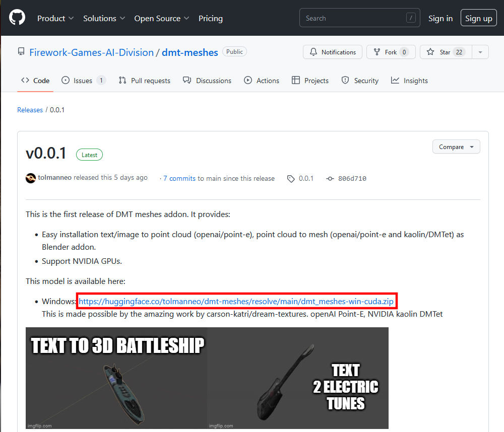Viewport: 504px width, 432px height.
Task: Click the slash shortcut icon in search
Action: click(411, 18)
